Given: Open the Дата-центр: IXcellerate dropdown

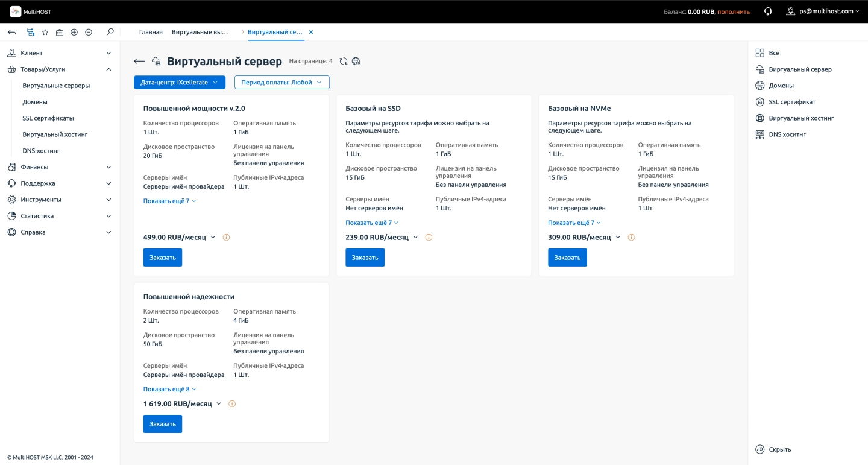Looking at the screenshot, I should (x=179, y=83).
